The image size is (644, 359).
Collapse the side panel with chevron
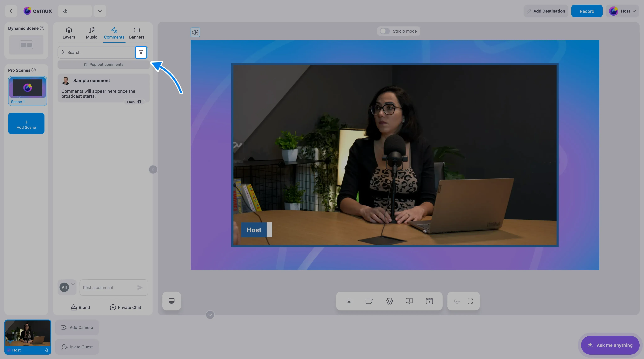(x=153, y=169)
